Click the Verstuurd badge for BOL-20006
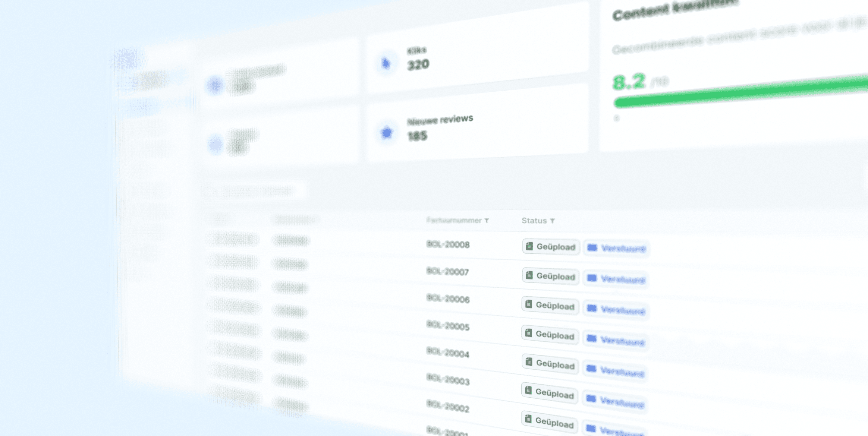Image resolution: width=868 pixels, height=436 pixels. click(x=616, y=310)
